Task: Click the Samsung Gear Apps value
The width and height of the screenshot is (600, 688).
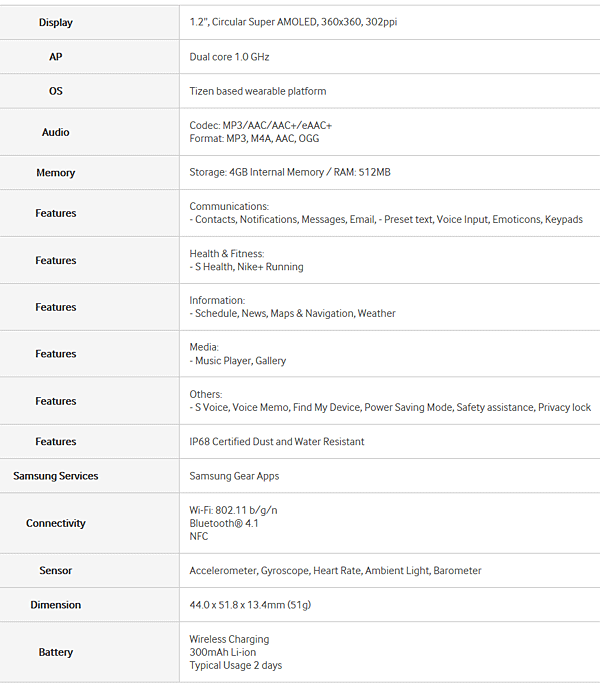Action: pos(234,476)
